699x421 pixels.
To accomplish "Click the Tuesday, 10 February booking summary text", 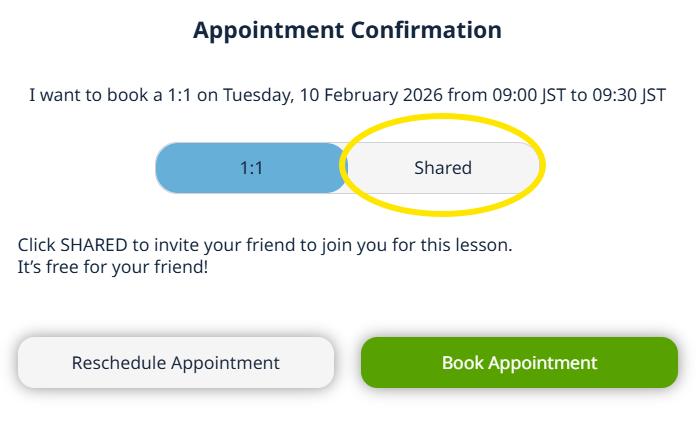I will (347, 96).
